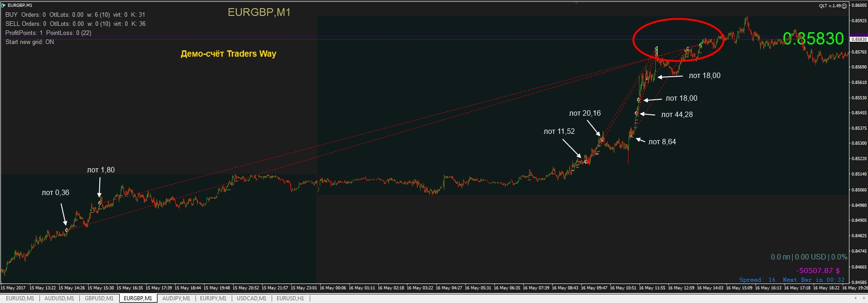The height and width of the screenshot is (303, 868).
Task: Click the 0.85060 price scale label
Action: pyautogui.click(x=859, y=190)
